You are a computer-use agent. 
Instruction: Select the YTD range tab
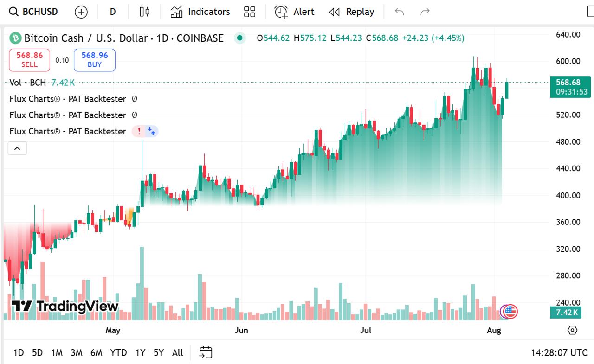click(119, 352)
